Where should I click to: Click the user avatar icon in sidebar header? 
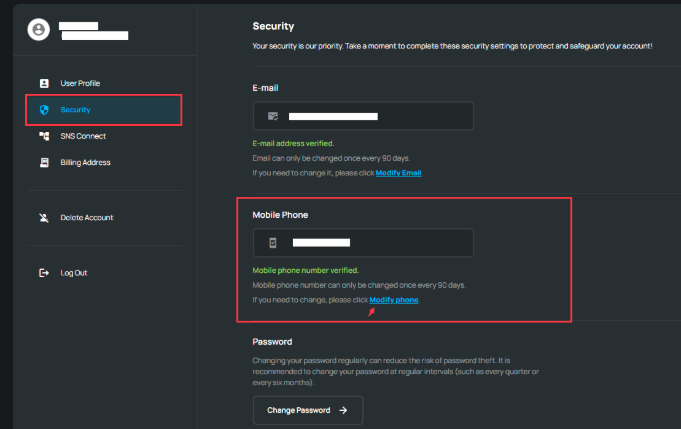click(x=39, y=30)
